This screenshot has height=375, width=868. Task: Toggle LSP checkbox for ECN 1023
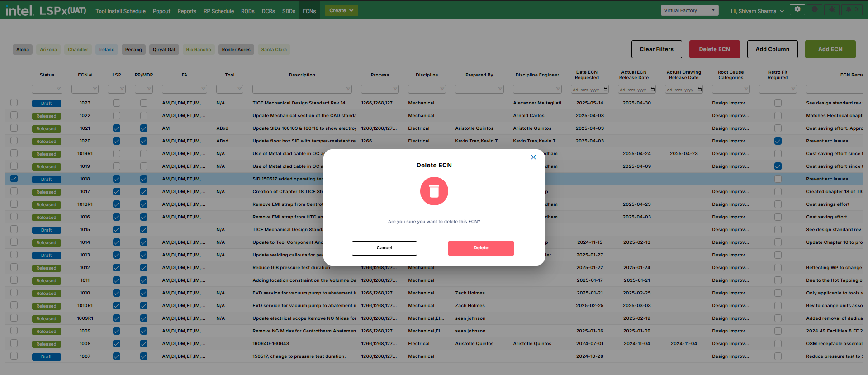[x=117, y=103]
